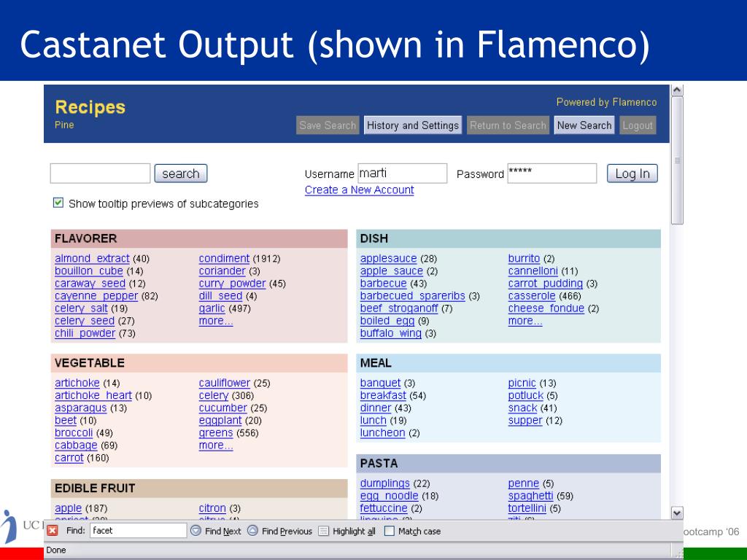Viewport: 747px width, 560px height.
Task: Select the barbecue dish link
Action: tap(384, 284)
